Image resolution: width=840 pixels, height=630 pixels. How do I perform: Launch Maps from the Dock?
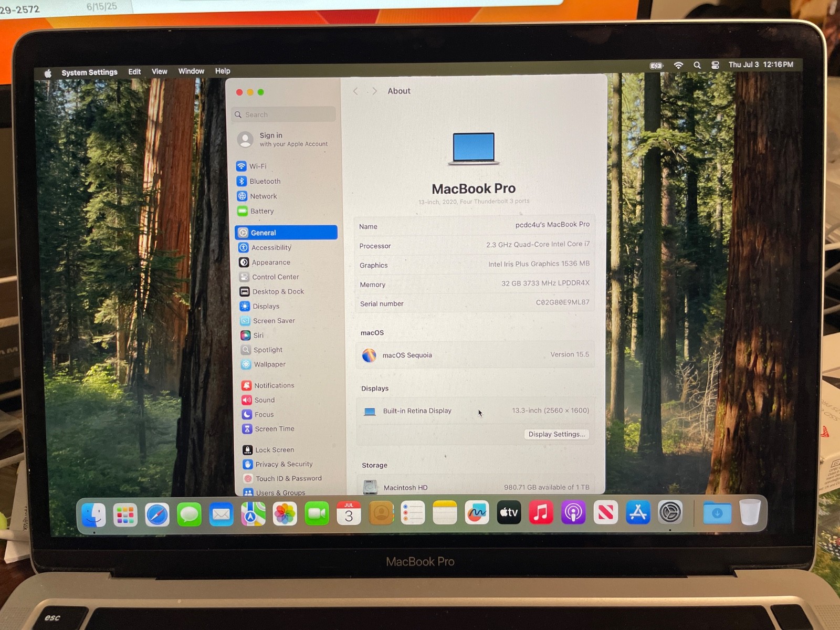(x=253, y=514)
